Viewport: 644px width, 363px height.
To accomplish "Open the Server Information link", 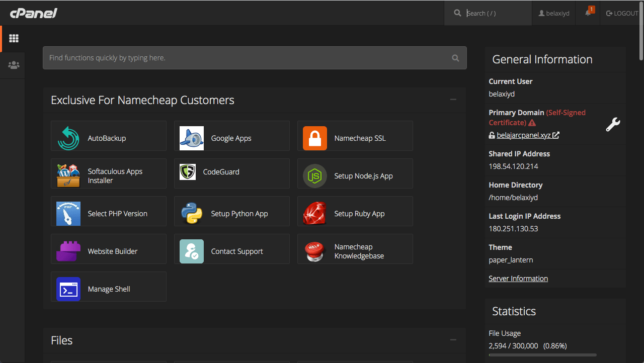I will coord(518,278).
